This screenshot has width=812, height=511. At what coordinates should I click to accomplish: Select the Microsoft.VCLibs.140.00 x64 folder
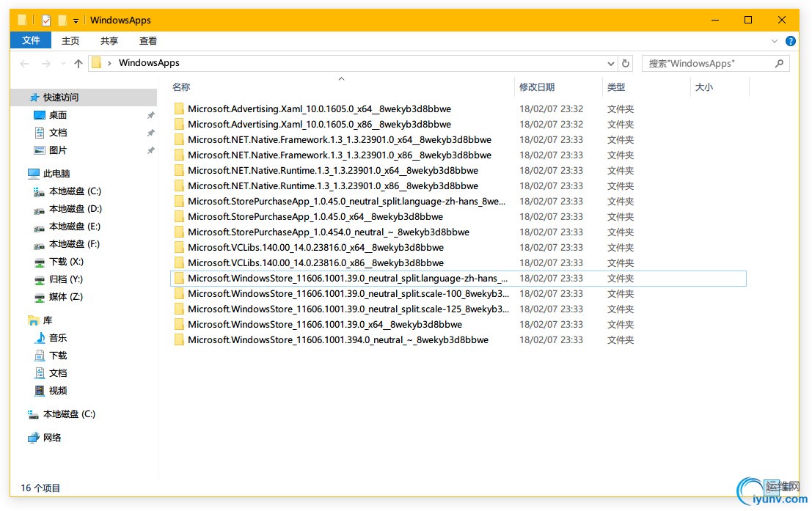315,248
